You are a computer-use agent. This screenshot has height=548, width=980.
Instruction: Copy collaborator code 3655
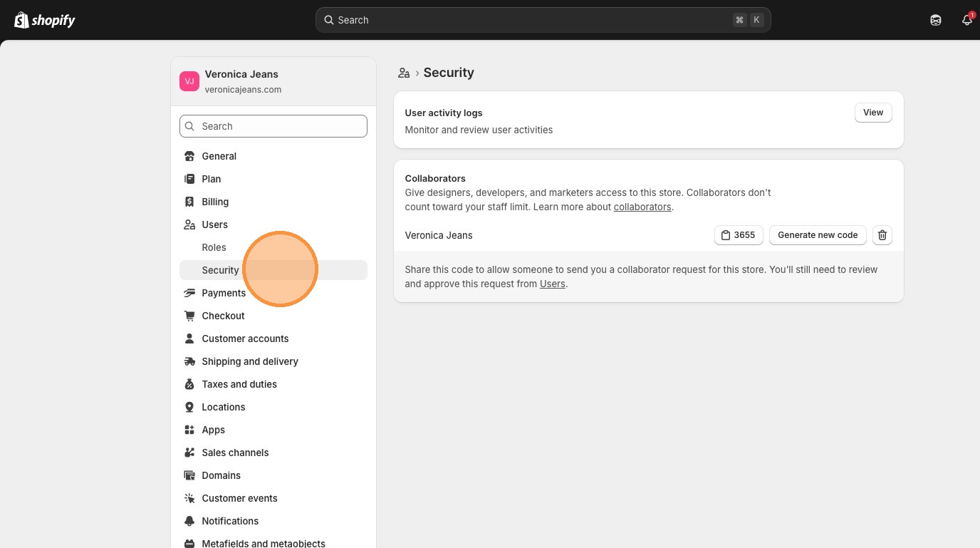click(739, 235)
